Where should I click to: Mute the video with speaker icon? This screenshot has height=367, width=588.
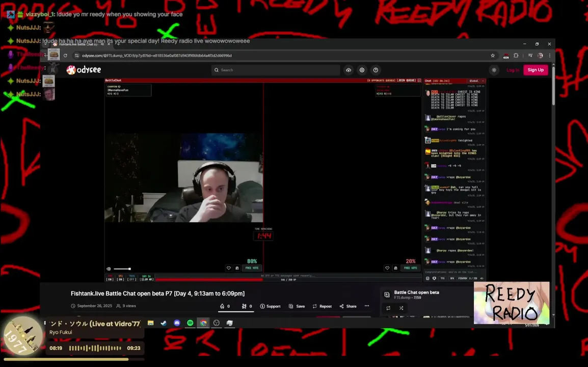click(x=109, y=269)
